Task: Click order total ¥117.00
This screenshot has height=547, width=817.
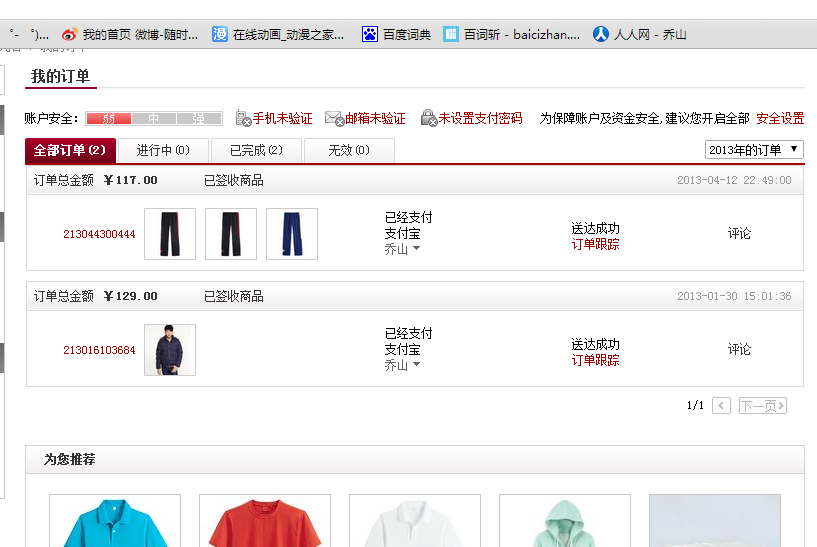Action: pyautogui.click(x=130, y=180)
